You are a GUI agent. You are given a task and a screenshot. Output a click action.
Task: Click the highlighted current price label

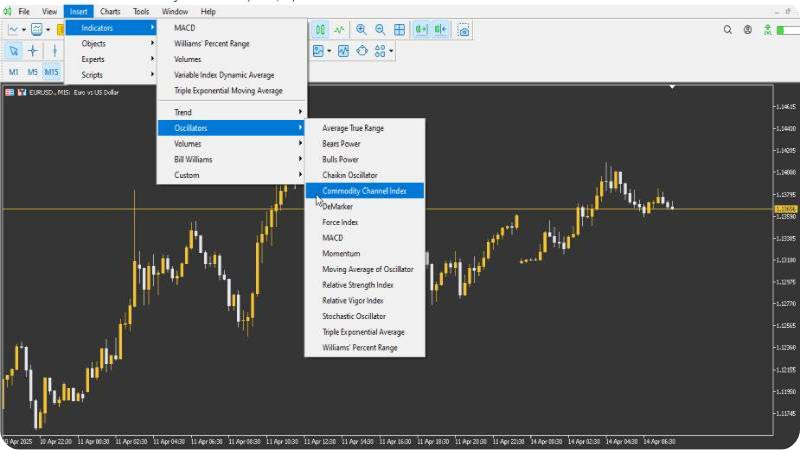(786, 209)
